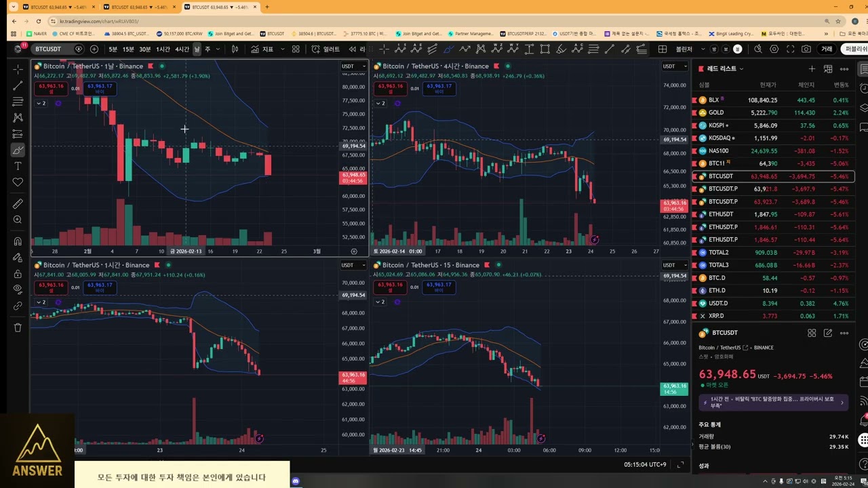
Task: Expand the 레드 리스트 watchlist dropdown
Action: pyautogui.click(x=725, y=68)
